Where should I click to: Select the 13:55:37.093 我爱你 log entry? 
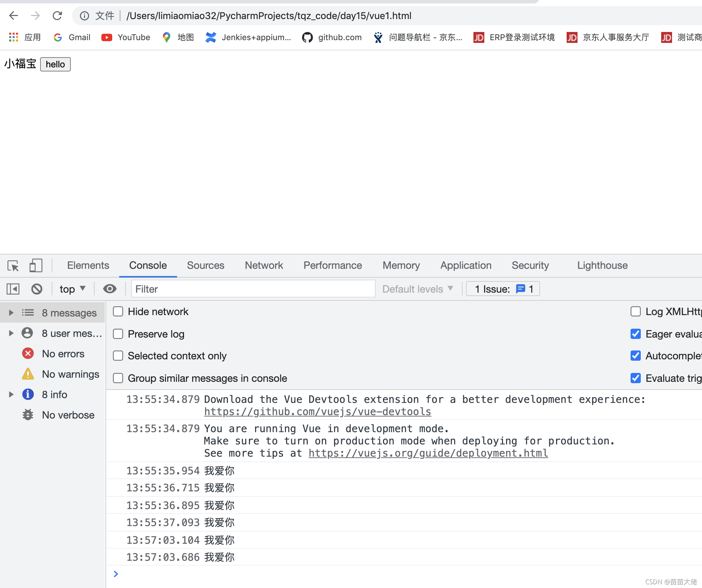[404, 523]
